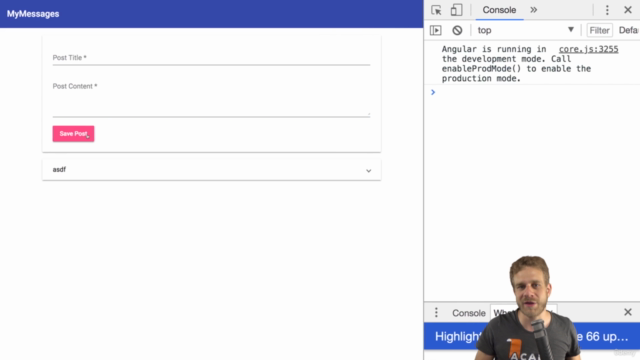
Task: Select the drawer Console tab
Action: click(469, 313)
